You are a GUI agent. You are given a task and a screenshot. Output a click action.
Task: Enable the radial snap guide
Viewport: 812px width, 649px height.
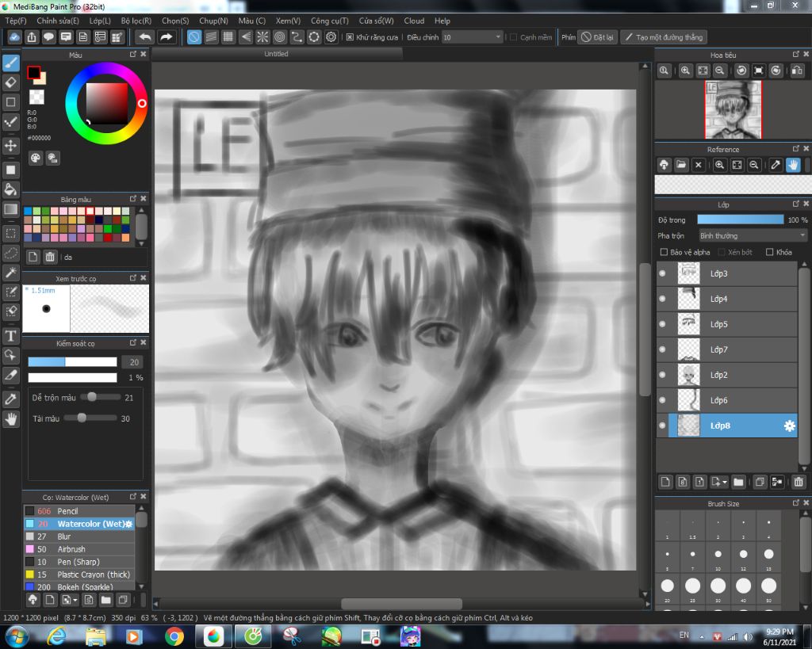tap(262, 37)
